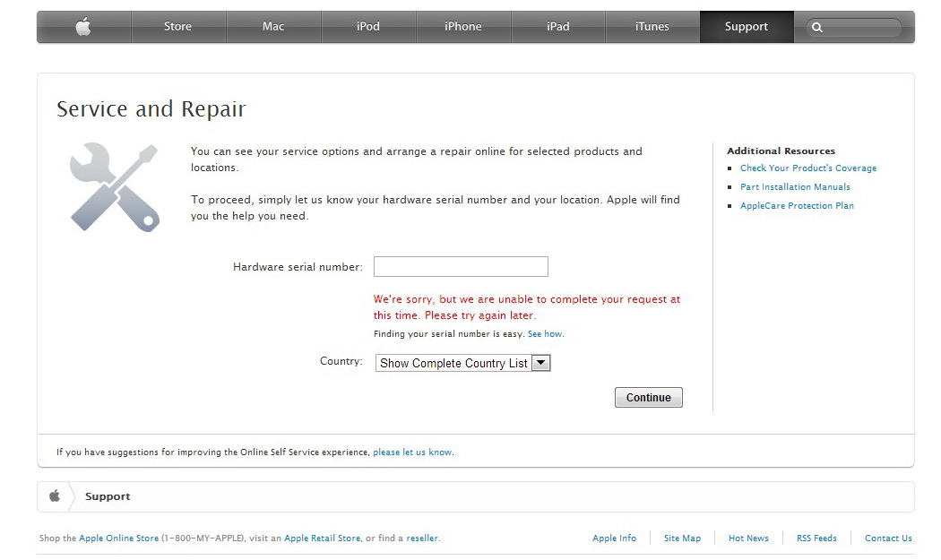Viewport: 941px width, 560px height.
Task: Click the red 'We're sorry' error message
Action: coord(527,306)
